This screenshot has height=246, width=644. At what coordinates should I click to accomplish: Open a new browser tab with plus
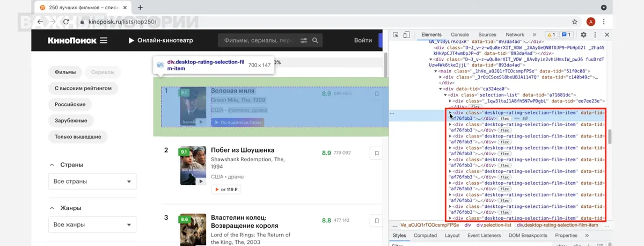point(140,8)
